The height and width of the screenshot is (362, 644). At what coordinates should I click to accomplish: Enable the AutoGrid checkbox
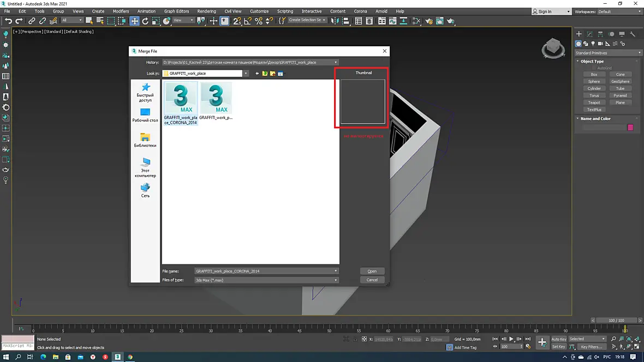pos(594,68)
